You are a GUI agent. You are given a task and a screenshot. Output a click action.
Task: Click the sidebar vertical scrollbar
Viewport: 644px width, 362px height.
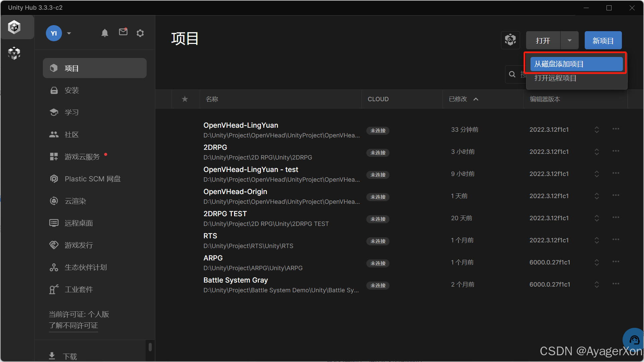(150, 347)
